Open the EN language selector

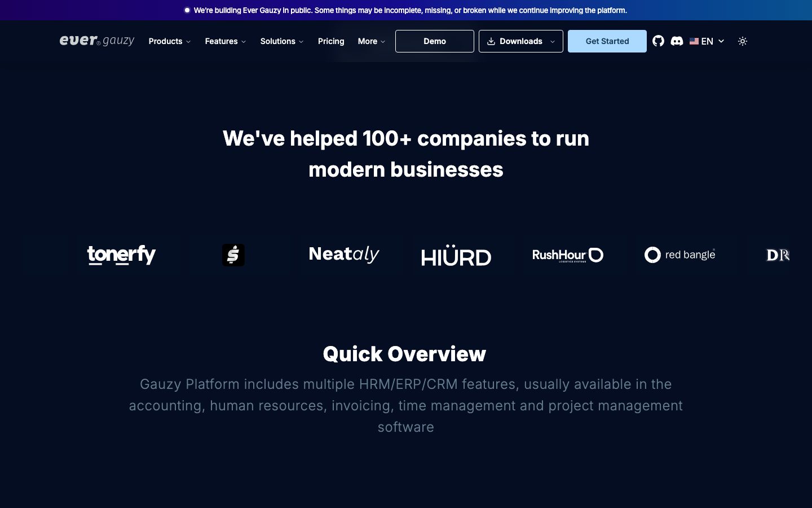[707, 41]
